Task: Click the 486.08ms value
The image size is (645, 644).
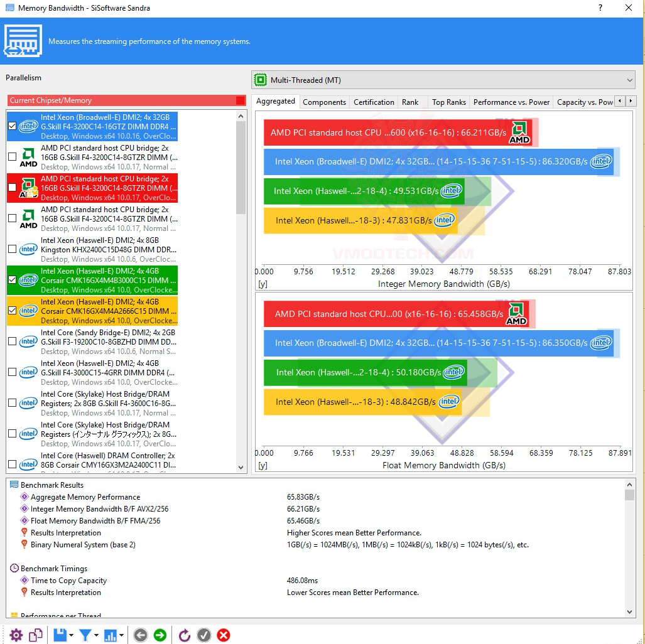Action: pyautogui.click(x=302, y=580)
